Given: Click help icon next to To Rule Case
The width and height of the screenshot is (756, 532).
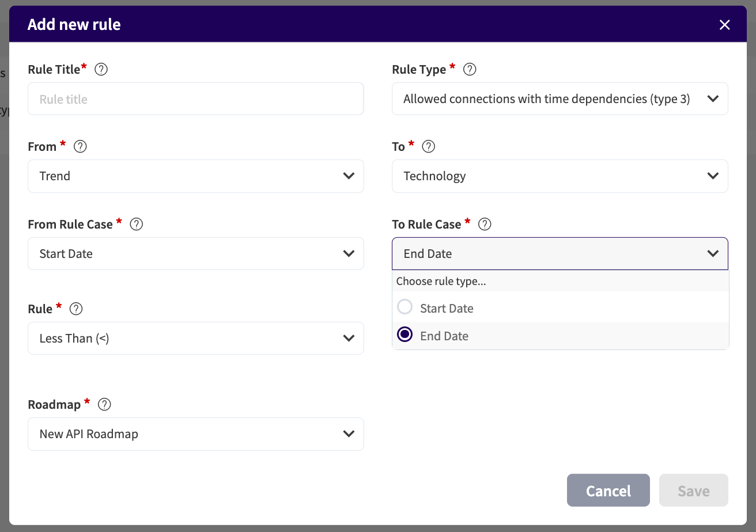Looking at the screenshot, I should point(485,225).
